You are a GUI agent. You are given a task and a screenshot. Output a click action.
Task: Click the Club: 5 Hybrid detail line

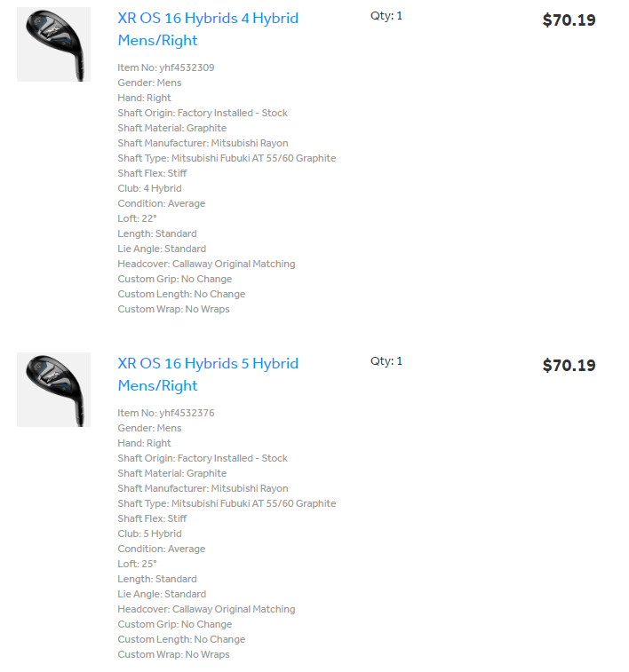pyautogui.click(x=149, y=534)
